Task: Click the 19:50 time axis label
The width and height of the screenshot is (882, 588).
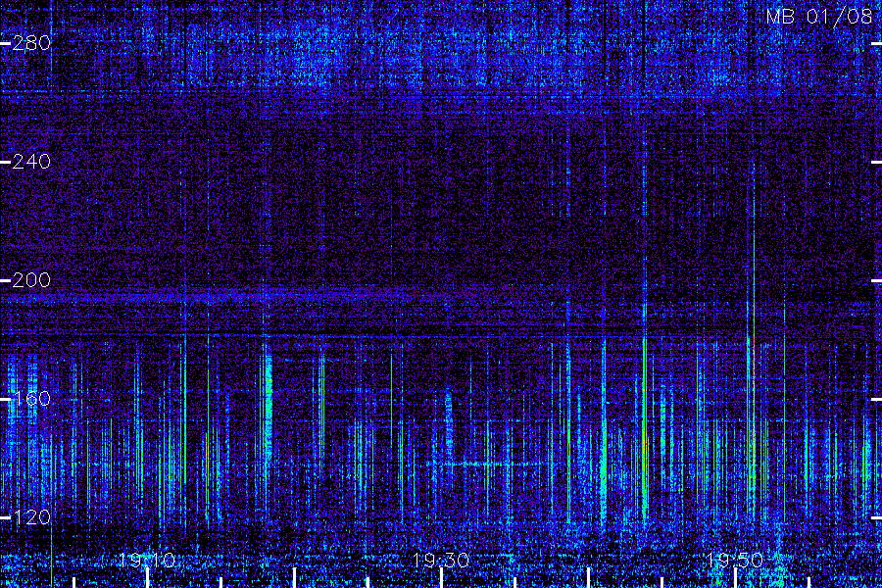Action: point(735,560)
